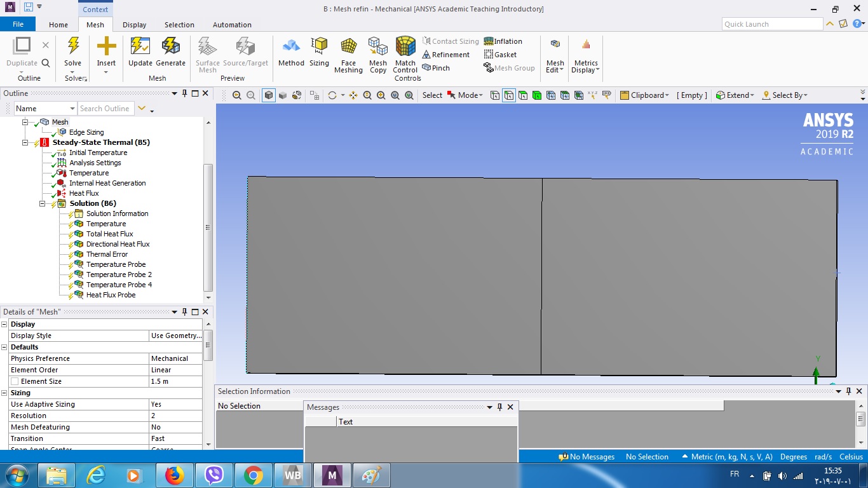Open the Mode selection dropdown

tap(465, 95)
